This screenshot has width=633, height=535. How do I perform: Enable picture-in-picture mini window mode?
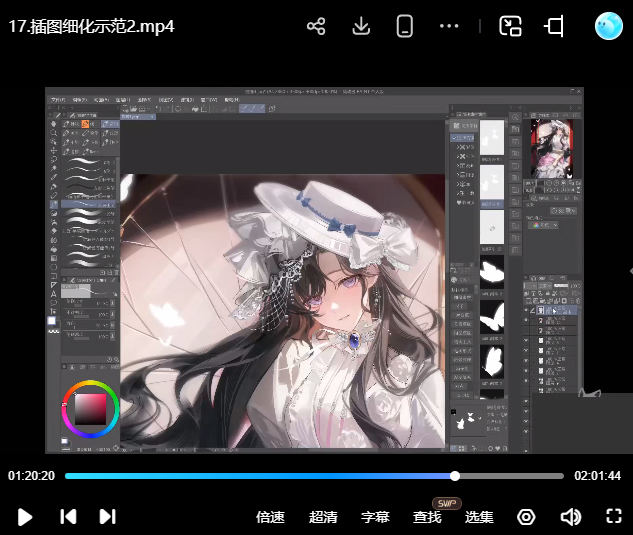click(x=511, y=27)
